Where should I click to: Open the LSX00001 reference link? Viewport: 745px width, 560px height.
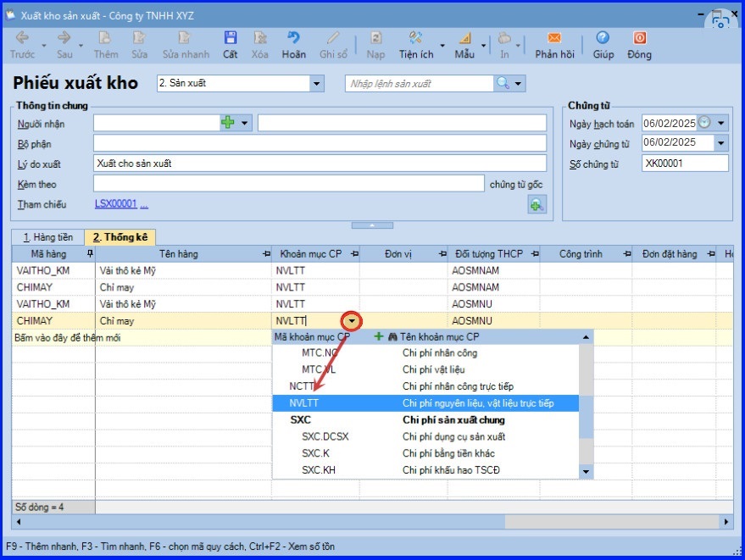[x=115, y=204]
